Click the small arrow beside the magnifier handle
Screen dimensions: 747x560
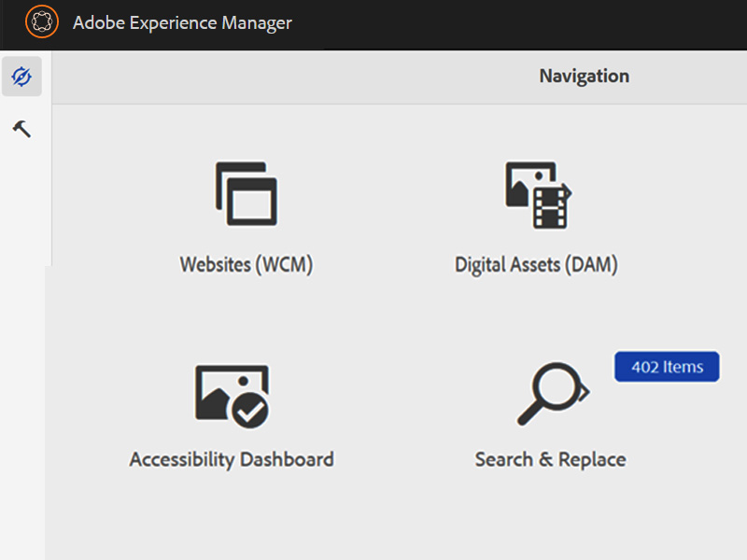585,393
